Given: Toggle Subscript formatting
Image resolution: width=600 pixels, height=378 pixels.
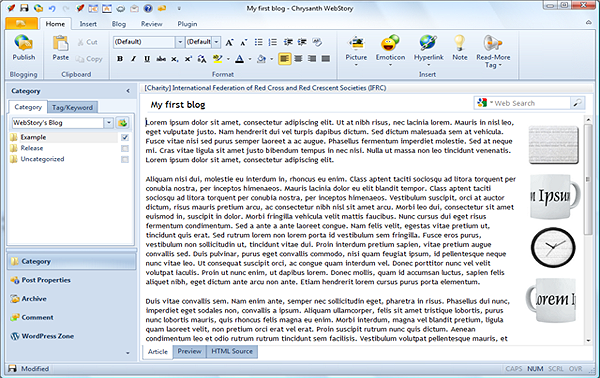Looking at the screenshot, I should pos(174,59).
